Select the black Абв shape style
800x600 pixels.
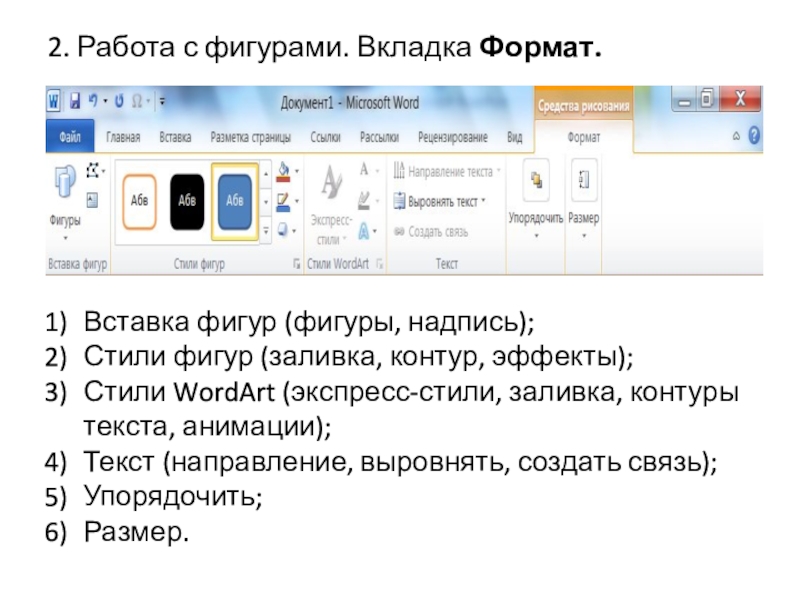(x=187, y=200)
